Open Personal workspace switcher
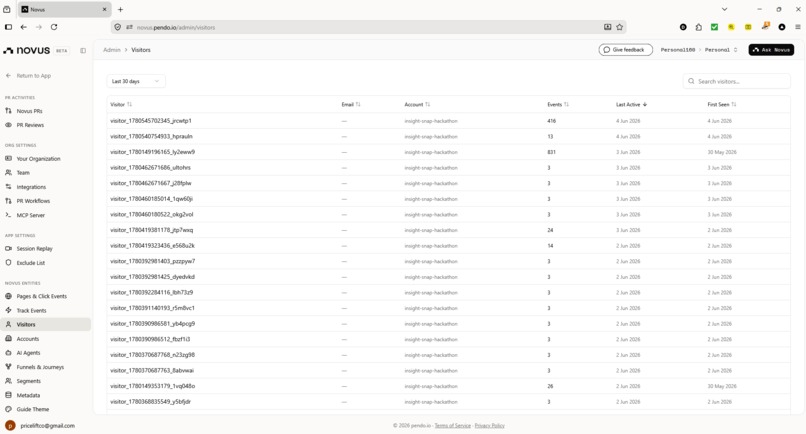The image size is (806, 434). coord(721,50)
